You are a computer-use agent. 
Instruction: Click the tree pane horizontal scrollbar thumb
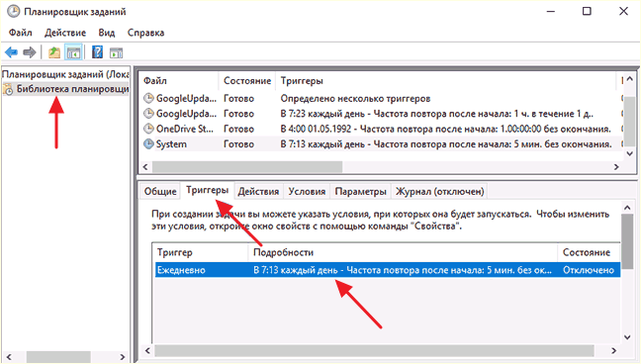pos(58,357)
